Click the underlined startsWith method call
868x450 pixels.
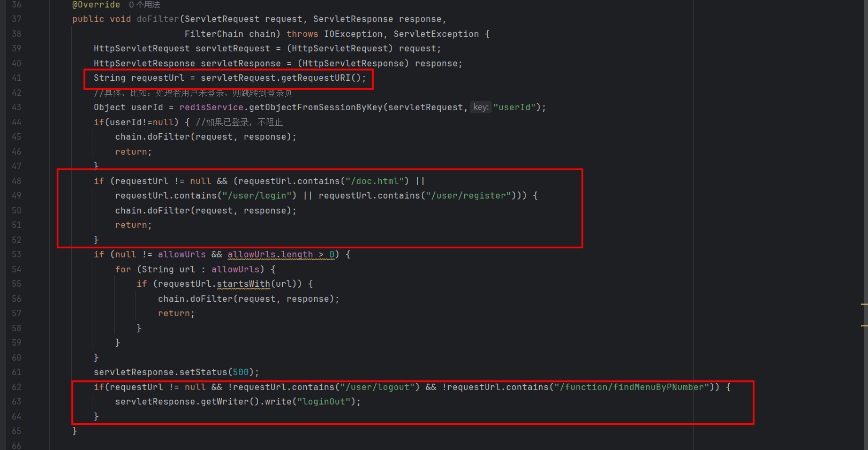243,284
